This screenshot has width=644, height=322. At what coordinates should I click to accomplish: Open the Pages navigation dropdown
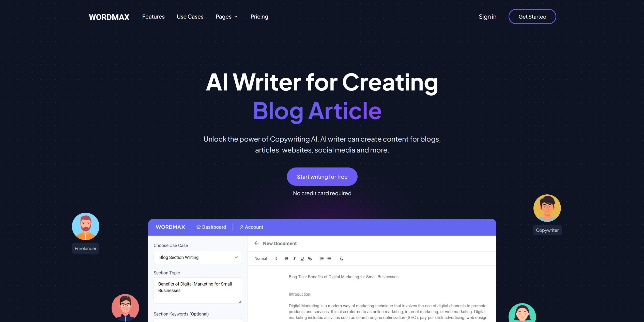226,17
